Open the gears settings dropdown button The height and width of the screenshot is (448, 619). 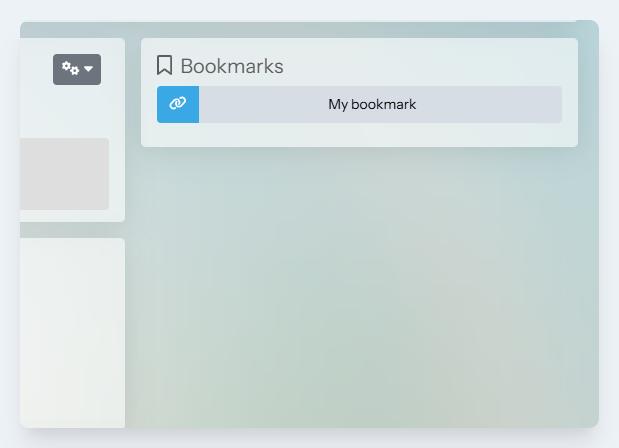tap(77, 69)
